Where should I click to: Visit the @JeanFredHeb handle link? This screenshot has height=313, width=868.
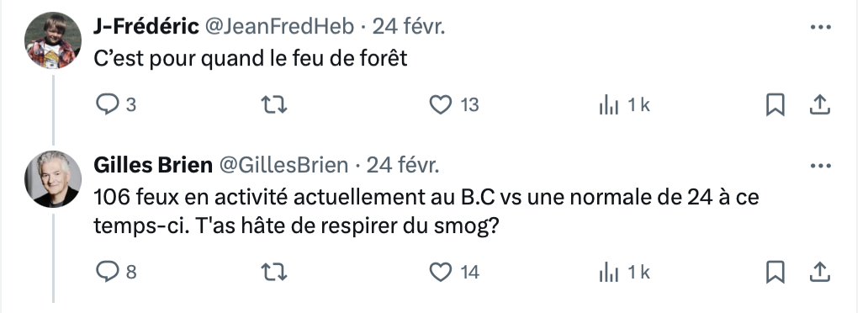279,27
